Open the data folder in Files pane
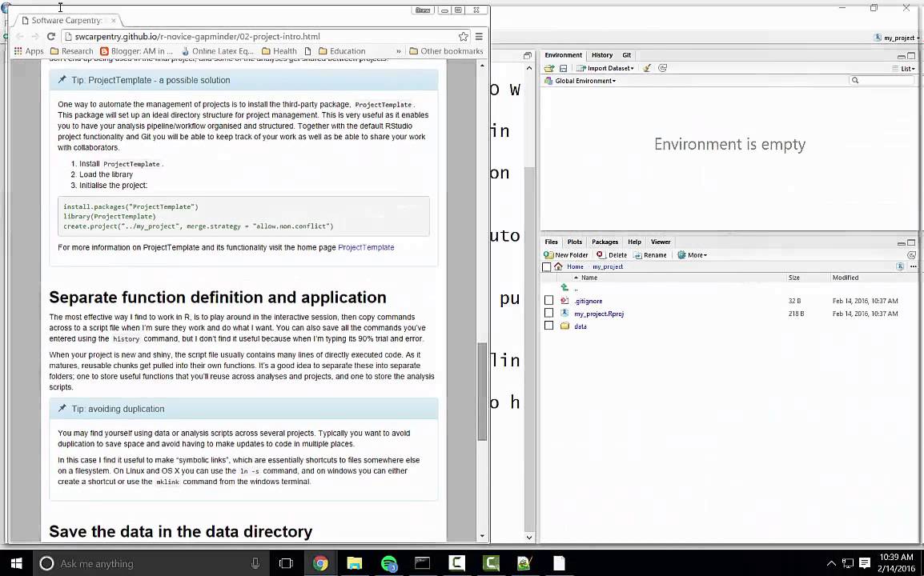Viewport: 924px width, 576px height. click(581, 326)
